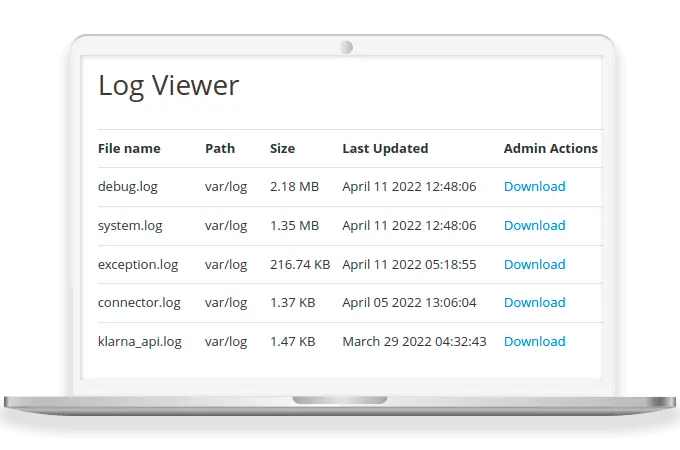Viewport: 680px width, 450px height.
Task: Click the Admin Actions column header
Action: pos(550,149)
